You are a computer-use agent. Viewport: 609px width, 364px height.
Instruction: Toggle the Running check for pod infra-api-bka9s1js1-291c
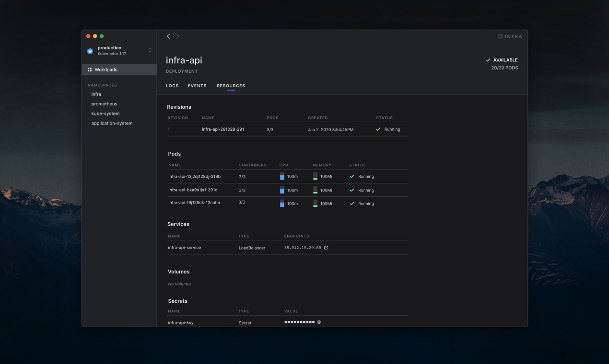tap(351, 190)
